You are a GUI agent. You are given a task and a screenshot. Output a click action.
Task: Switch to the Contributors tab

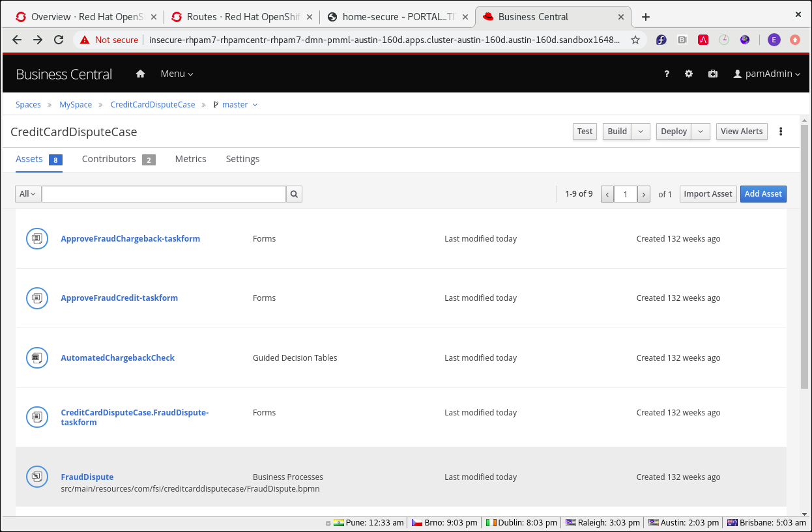point(109,159)
